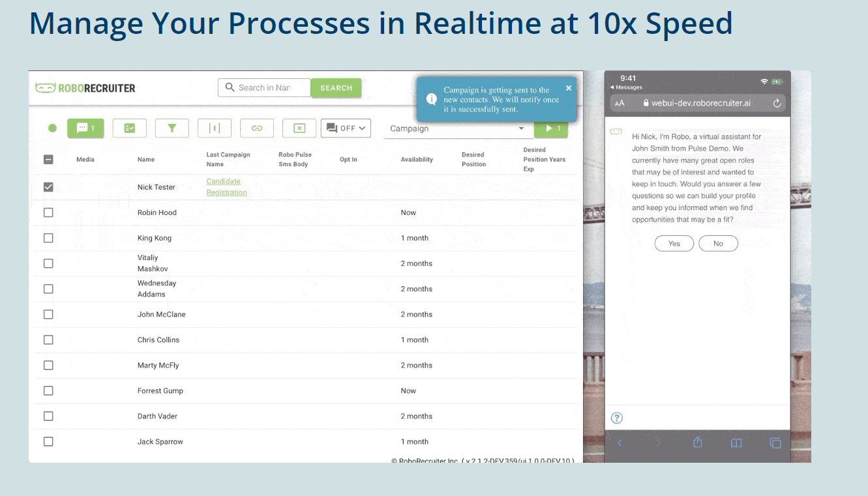Sort by the Availability column header
This screenshot has width=868, height=496.
click(x=417, y=160)
